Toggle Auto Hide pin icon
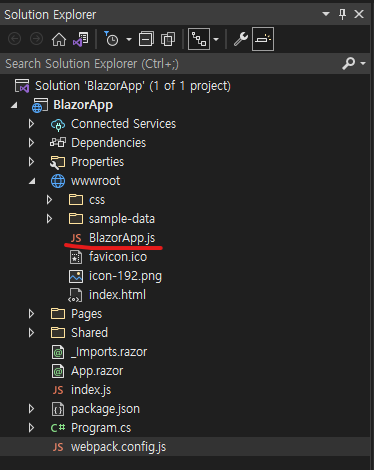Screen dimensions: 374x470 point(342,14)
